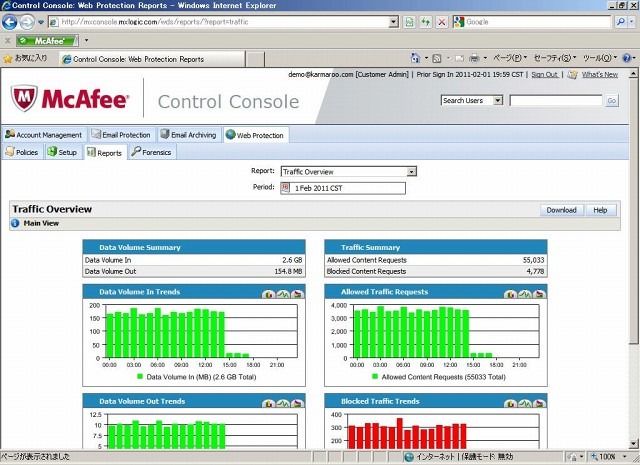The width and height of the screenshot is (640, 465).
Task: Switch to the Email Archiving tab
Action: [x=189, y=135]
